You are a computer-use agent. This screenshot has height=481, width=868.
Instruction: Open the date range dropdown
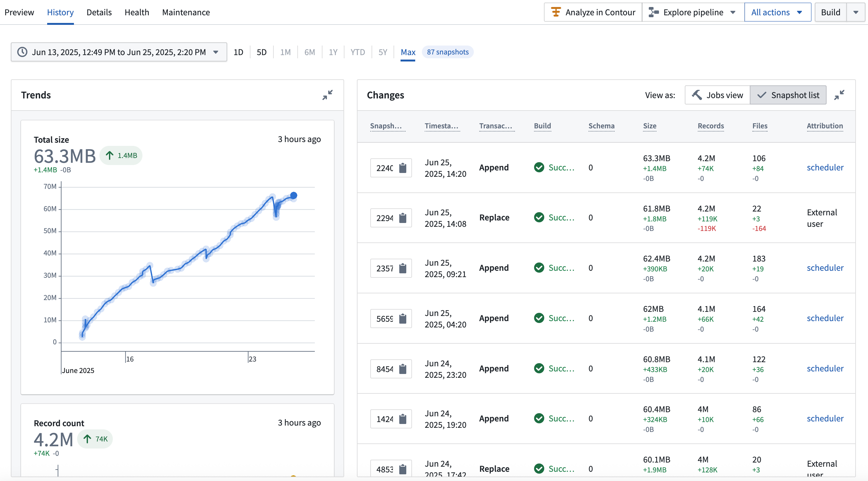(216, 52)
